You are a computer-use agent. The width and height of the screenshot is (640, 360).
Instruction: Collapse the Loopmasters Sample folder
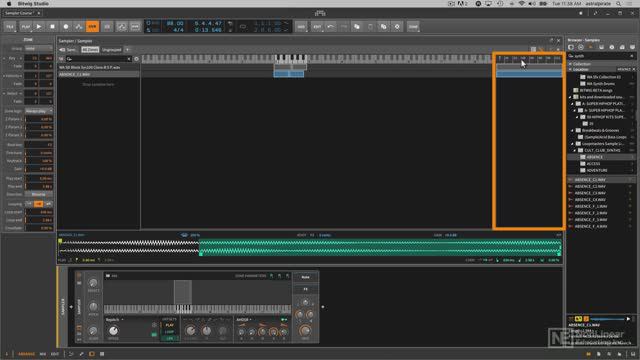[x=573, y=144]
